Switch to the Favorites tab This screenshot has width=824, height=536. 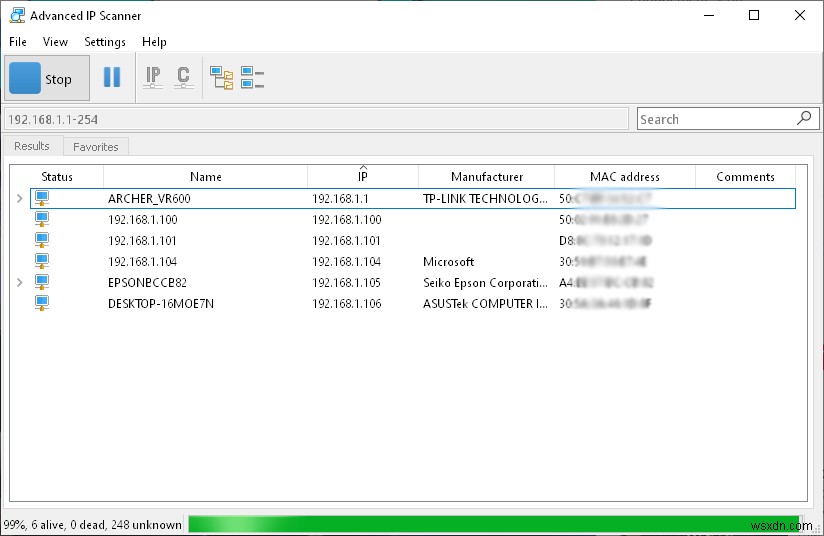(96, 147)
